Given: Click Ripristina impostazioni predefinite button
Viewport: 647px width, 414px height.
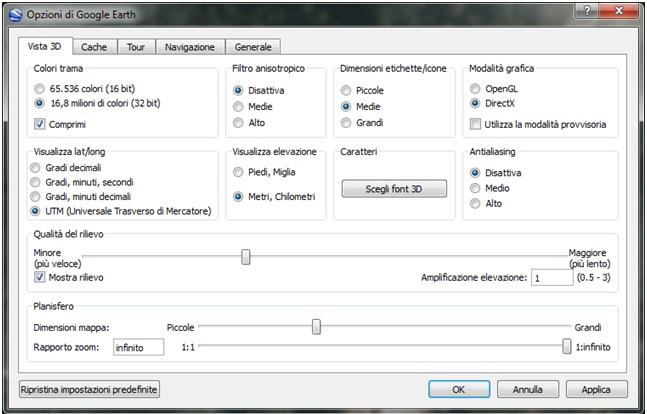Looking at the screenshot, I should pos(89,389).
